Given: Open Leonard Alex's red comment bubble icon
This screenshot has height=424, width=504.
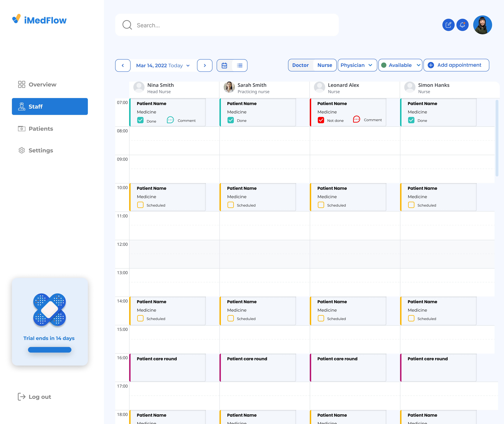Looking at the screenshot, I should tap(356, 119).
